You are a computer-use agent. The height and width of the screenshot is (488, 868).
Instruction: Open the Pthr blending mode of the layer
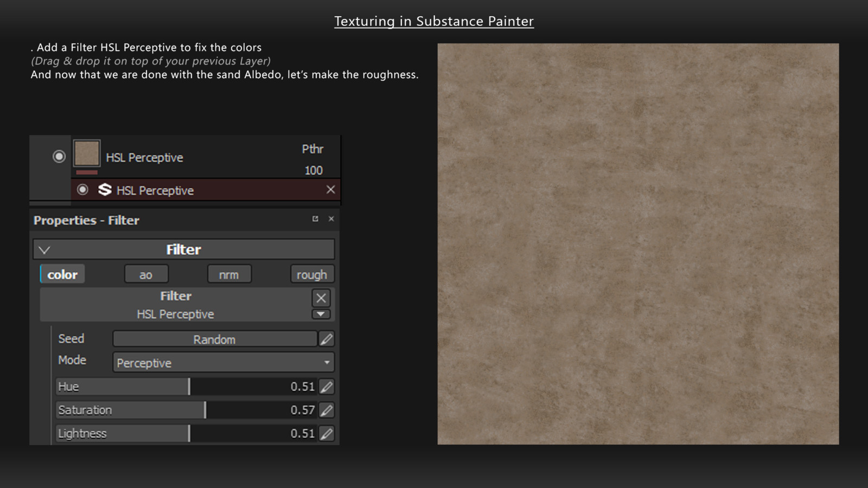[312, 149]
